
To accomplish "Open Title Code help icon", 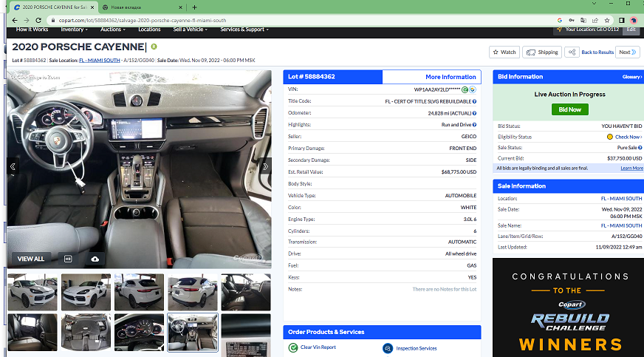I will tap(474, 101).
